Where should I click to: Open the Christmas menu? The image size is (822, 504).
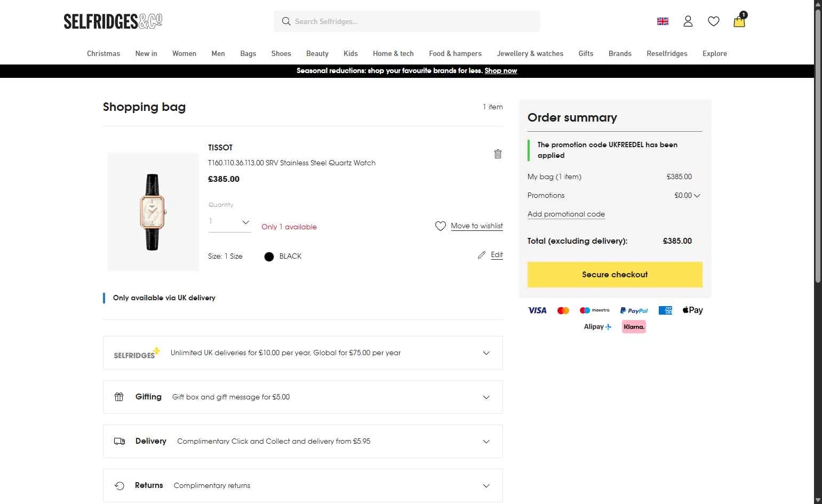click(103, 53)
